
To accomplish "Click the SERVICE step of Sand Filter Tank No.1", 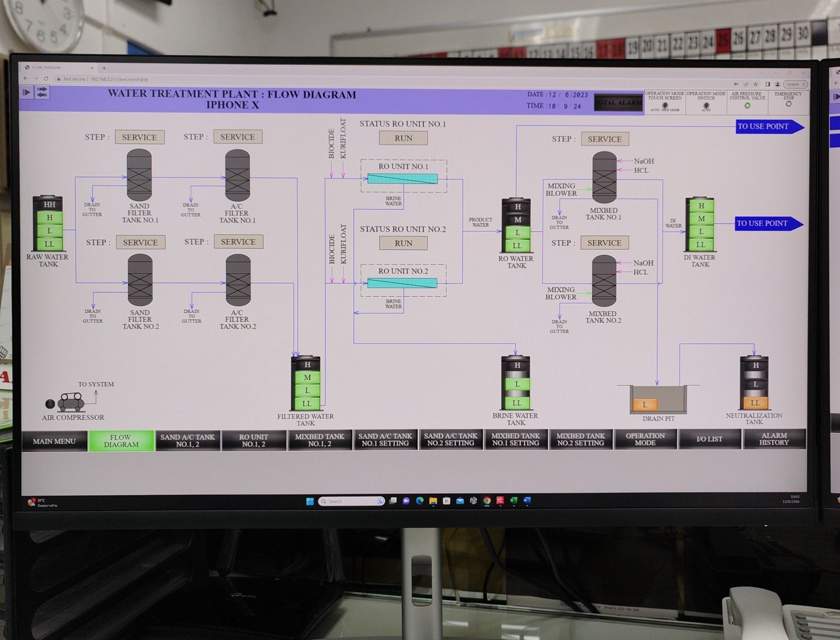I will (140, 137).
